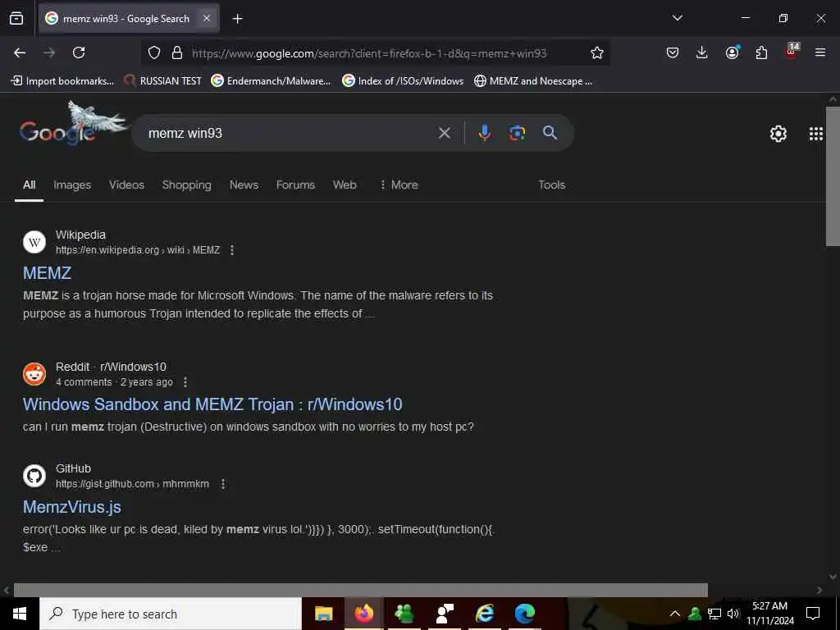The image size is (840, 630).
Task: Open Windows notification center
Action: click(813, 614)
